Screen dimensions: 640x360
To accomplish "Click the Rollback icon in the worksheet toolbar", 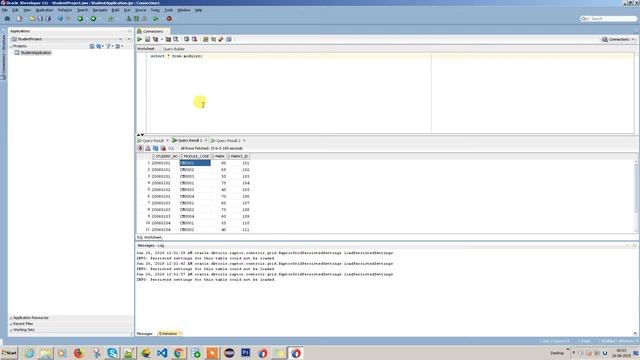I will pos(194,39).
